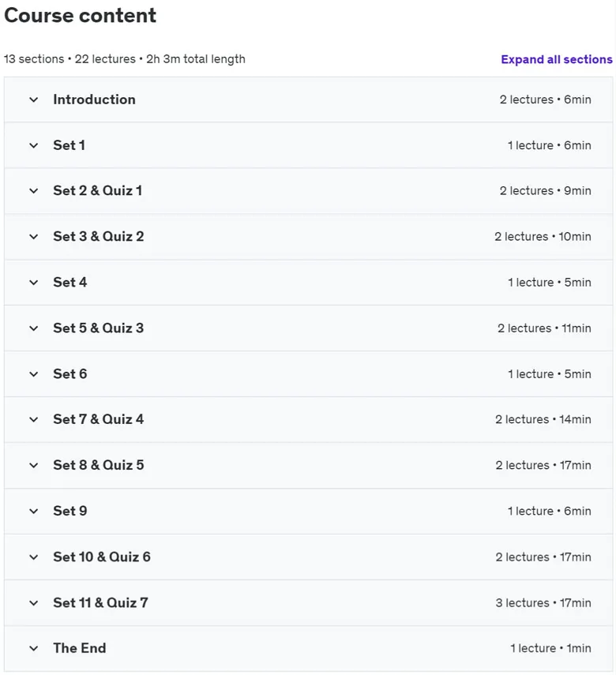Image resolution: width=616 pixels, height=675 pixels.
Task: Click the Set 8 & Quiz 5 heading
Action: pyautogui.click(x=99, y=465)
